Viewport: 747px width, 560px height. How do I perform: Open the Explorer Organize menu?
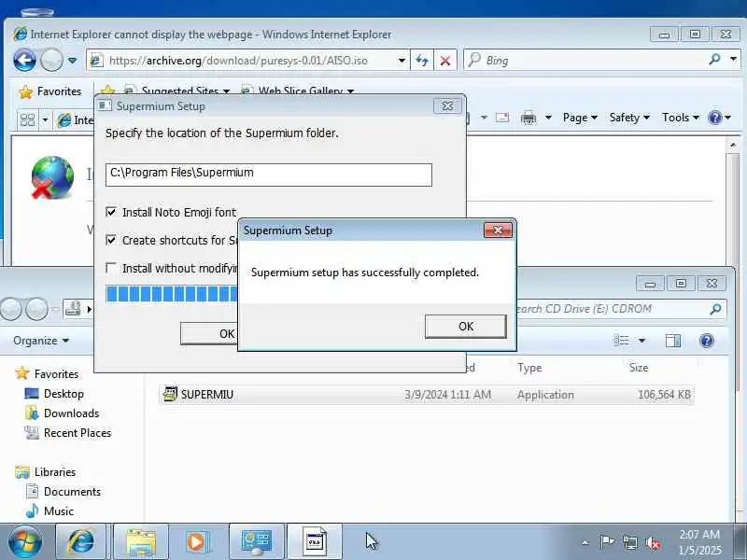[41, 341]
